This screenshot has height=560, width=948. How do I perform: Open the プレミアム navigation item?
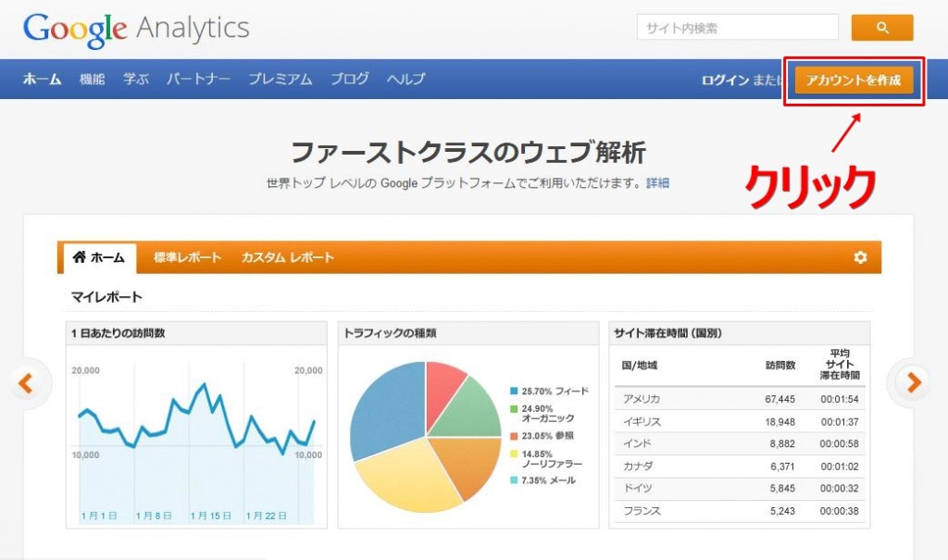(x=280, y=80)
